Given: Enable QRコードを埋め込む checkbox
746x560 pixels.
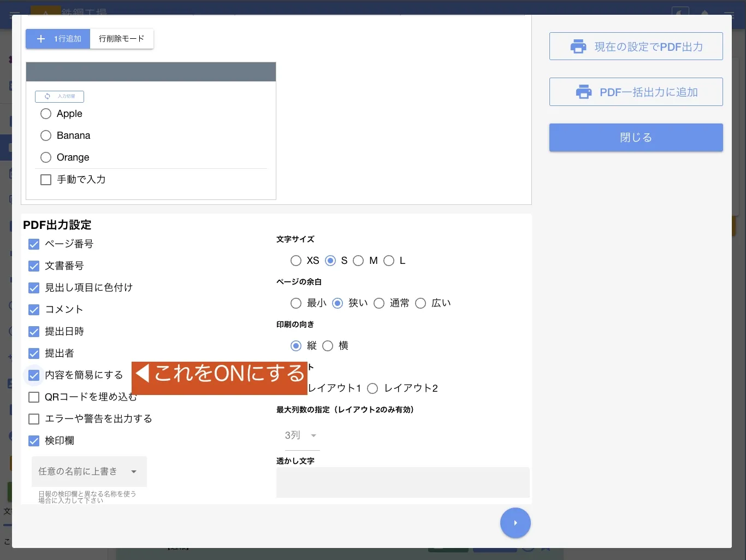Looking at the screenshot, I should [x=34, y=397].
